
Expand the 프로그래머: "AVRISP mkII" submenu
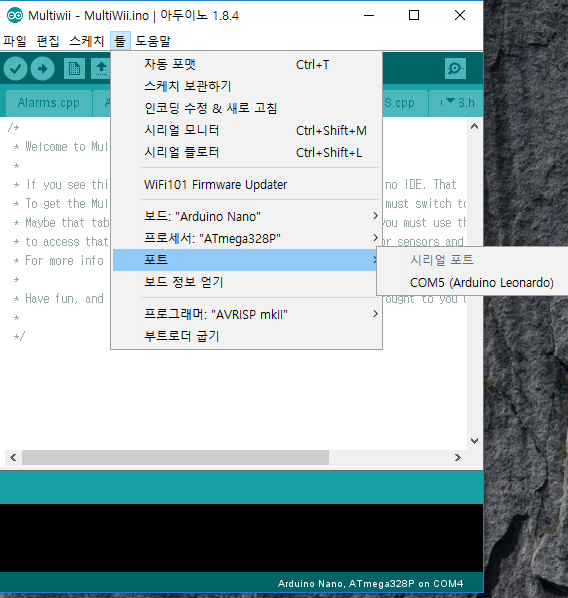pyautogui.click(x=246, y=314)
